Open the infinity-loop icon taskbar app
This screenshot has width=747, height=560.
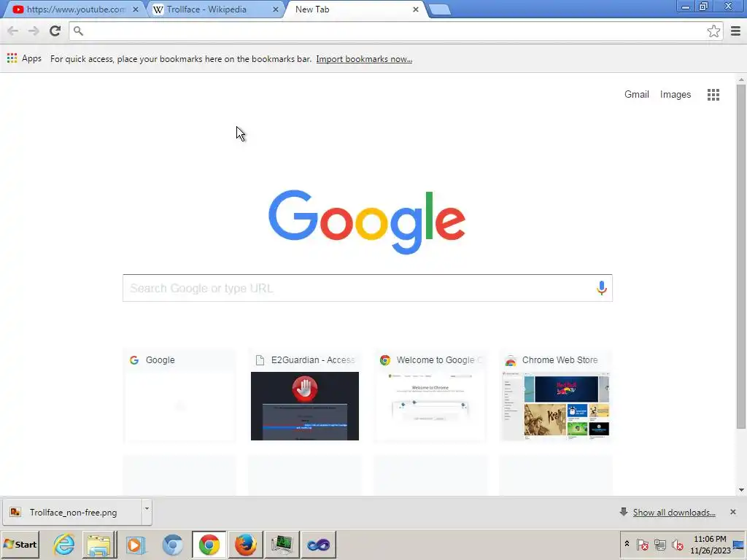click(x=318, y=544)
